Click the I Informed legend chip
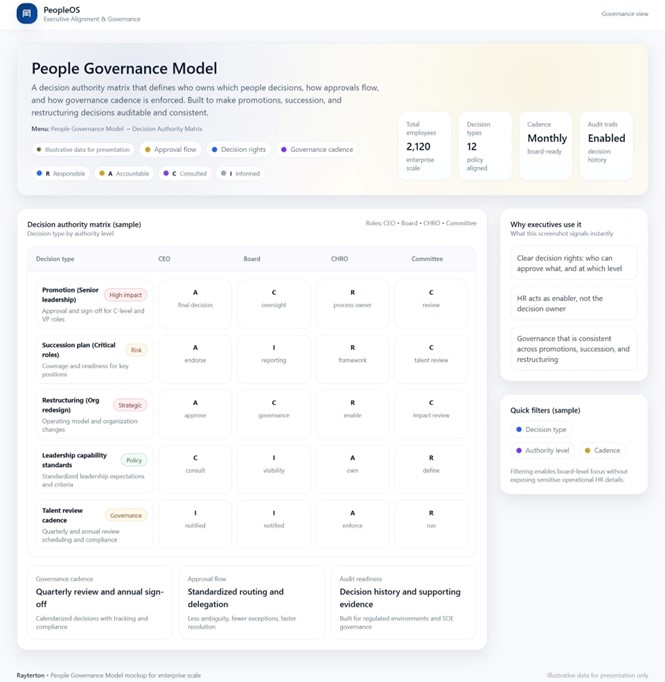665x682 pixels. (x=240, y=174)
